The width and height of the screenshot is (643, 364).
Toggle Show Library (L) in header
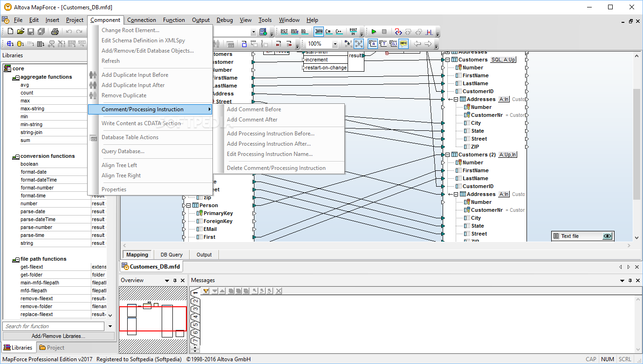coord(393,44)
